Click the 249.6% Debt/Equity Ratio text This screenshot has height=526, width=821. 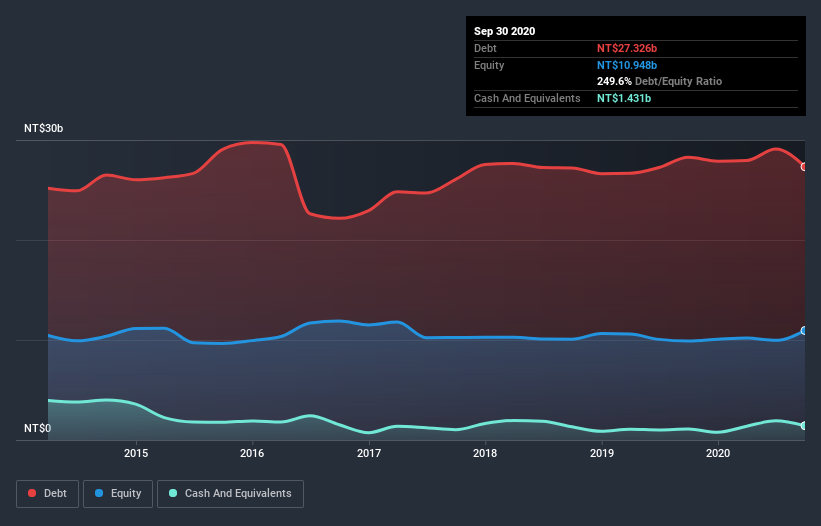659,82
